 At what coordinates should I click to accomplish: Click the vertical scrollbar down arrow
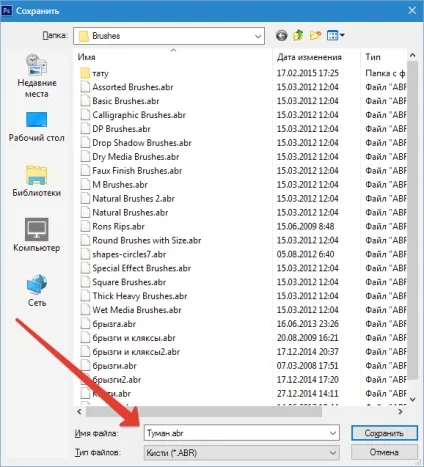(x=413, y=399)
